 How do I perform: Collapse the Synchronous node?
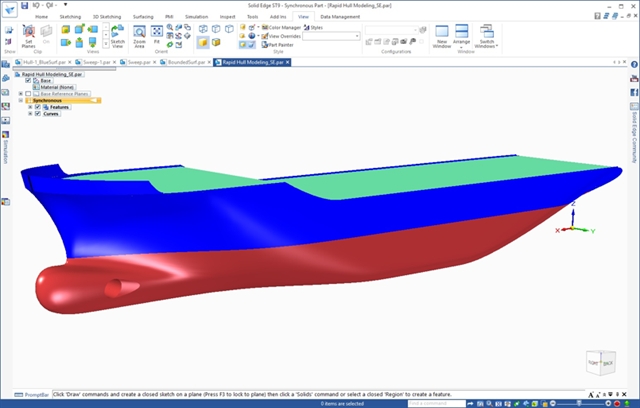coord(20,100)
